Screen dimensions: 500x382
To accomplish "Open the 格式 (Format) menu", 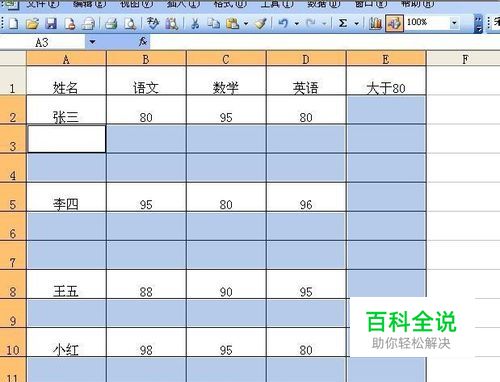I will coord(230,4).
